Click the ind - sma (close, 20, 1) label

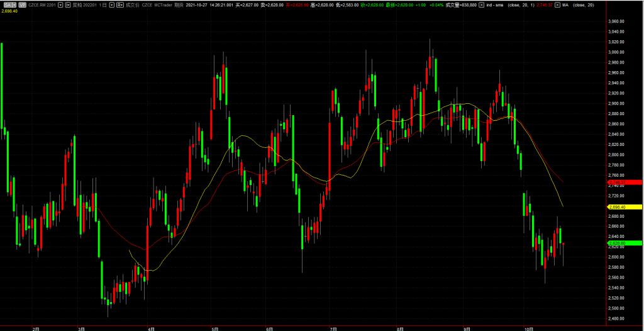point(511,5)
